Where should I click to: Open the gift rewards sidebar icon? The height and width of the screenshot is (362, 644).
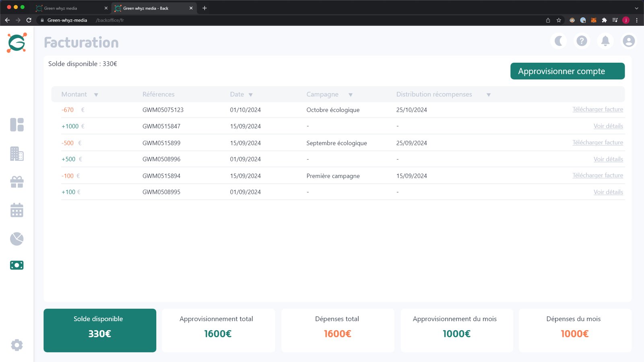coord(17,182)
